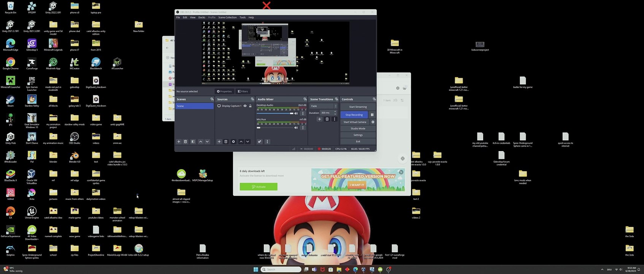Image resolution: width=644 pixels, height=274 pixels.
Task: Open the Help menu in OBS
Action: [251, 18]
